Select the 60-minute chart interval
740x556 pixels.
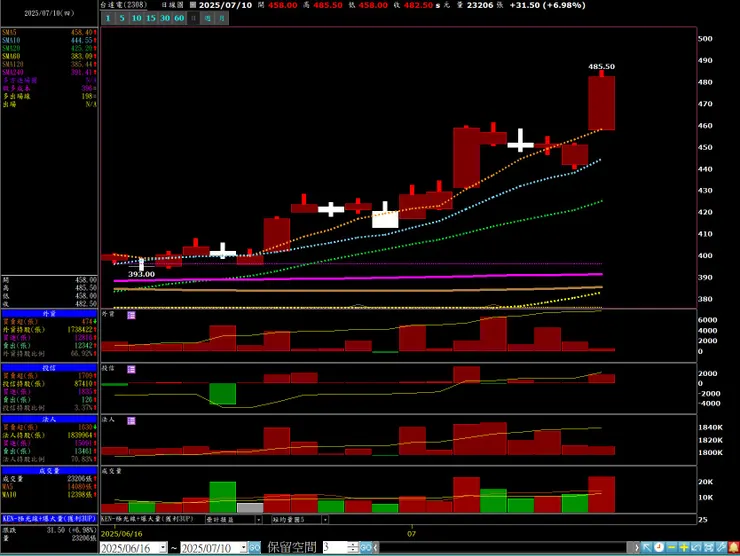point(179,18)
